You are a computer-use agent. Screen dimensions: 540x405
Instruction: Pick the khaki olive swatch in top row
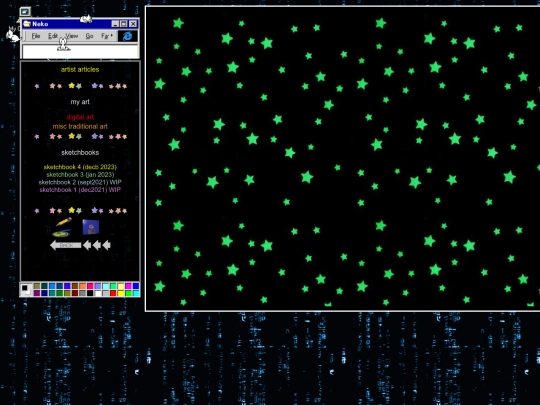[37, 286]
